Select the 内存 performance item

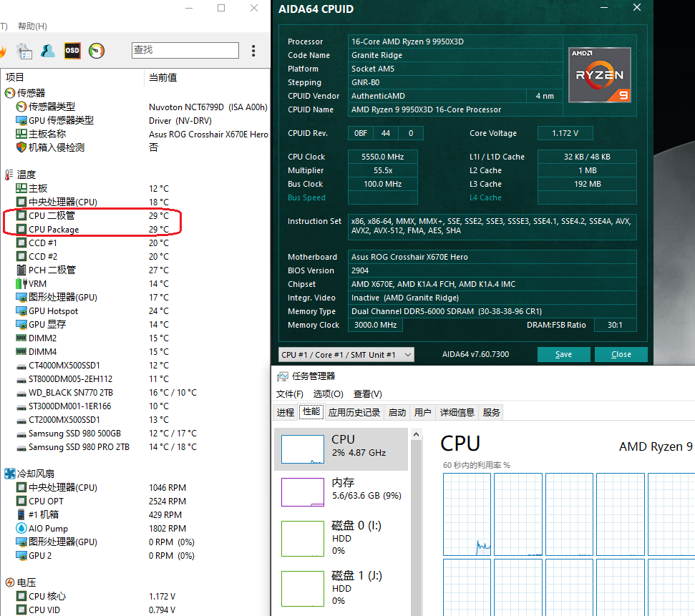click(x=341, y=492)
